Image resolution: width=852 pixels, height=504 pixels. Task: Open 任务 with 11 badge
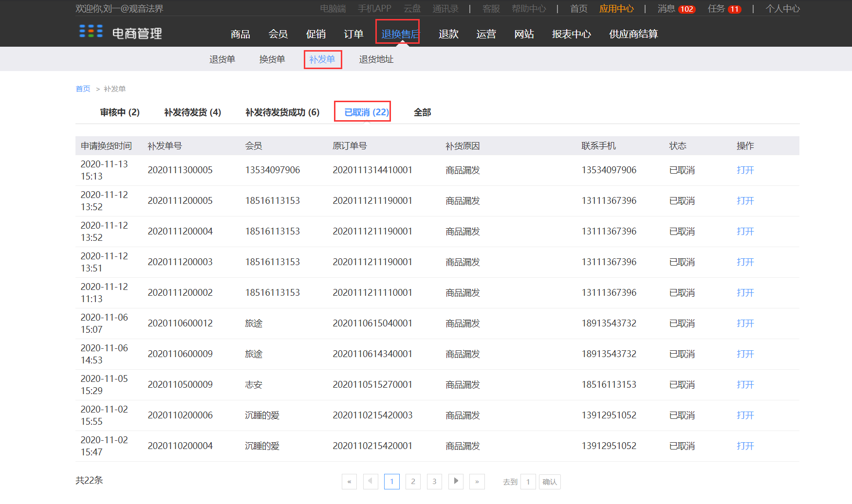(724, 9)
